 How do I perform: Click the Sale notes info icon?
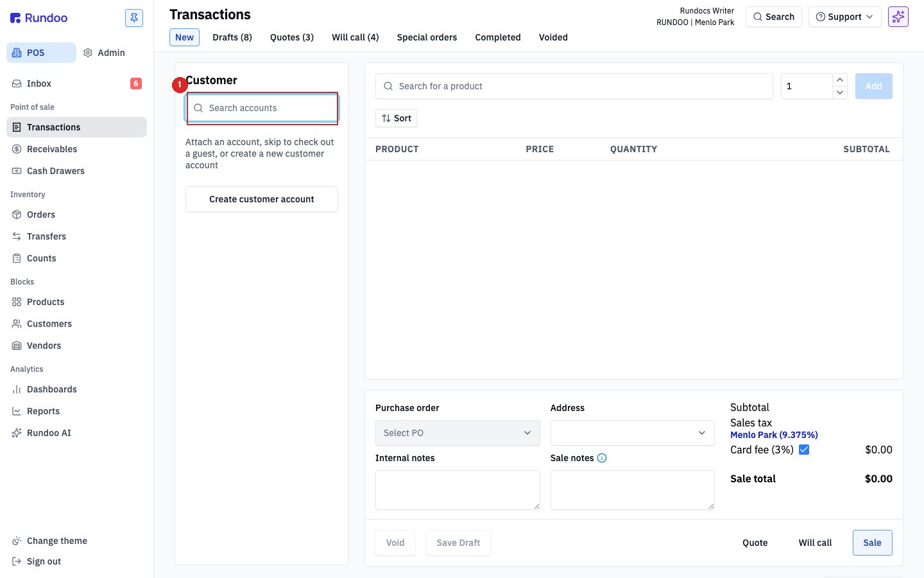tap(602, 458)
